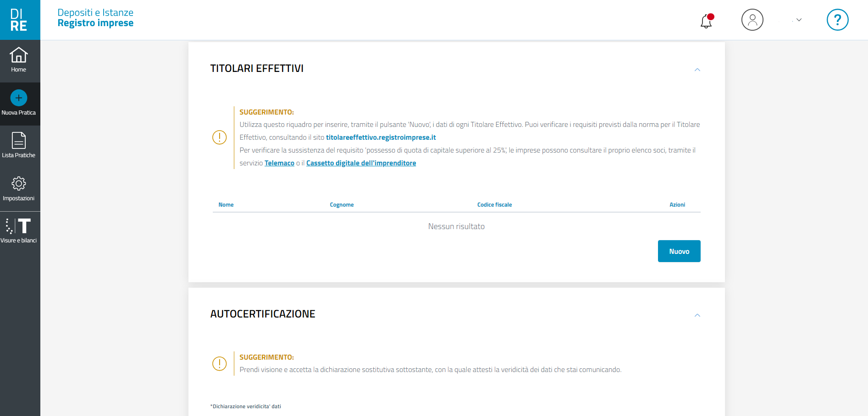The image size is (868, 416).
Task: Open the Telemaco link
Action: (x=279, y=163)
